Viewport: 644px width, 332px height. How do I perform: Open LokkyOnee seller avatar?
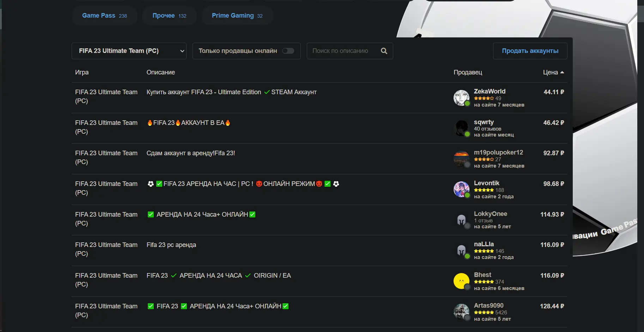(461, 220)
